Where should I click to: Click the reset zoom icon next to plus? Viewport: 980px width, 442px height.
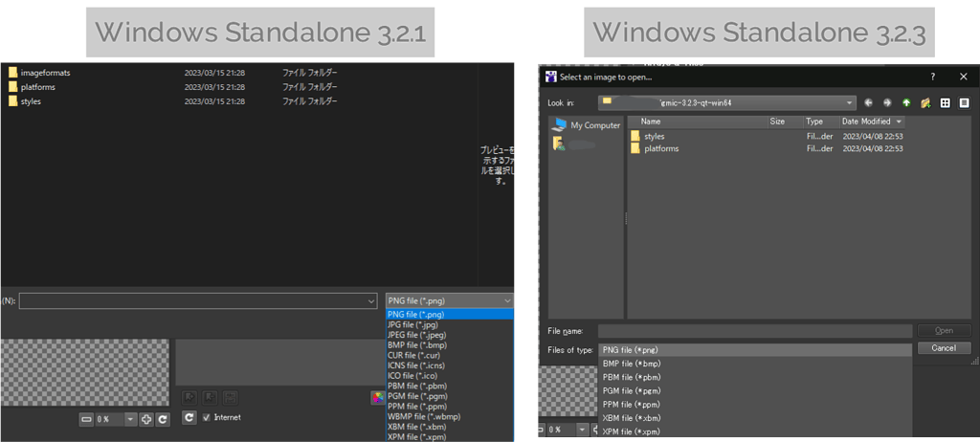tap(163, 419)
